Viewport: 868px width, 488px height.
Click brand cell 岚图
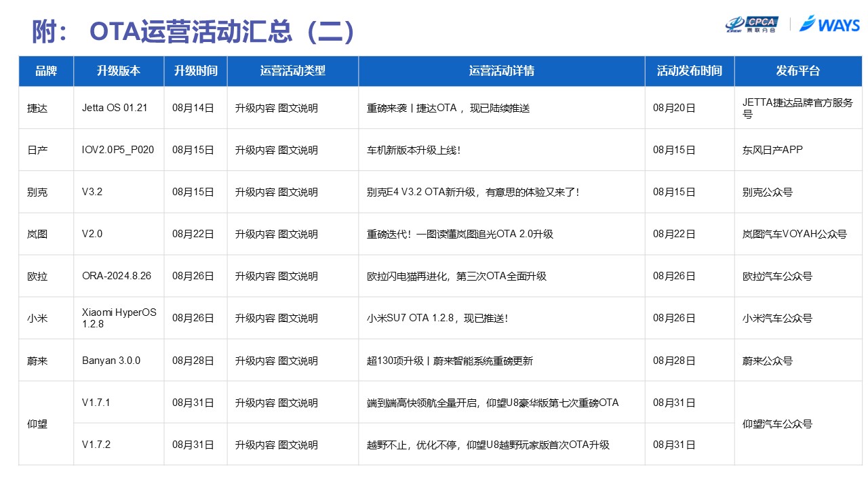[x=37, y=234]
